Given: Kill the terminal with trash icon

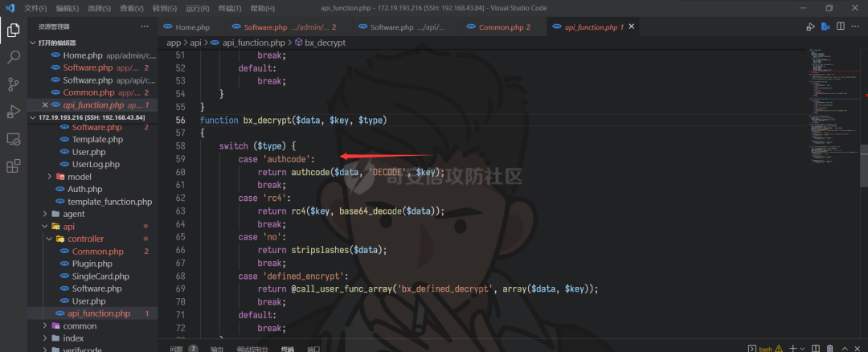Looking at the screenshot, I should pyautogui.click(x=829, y=349).
